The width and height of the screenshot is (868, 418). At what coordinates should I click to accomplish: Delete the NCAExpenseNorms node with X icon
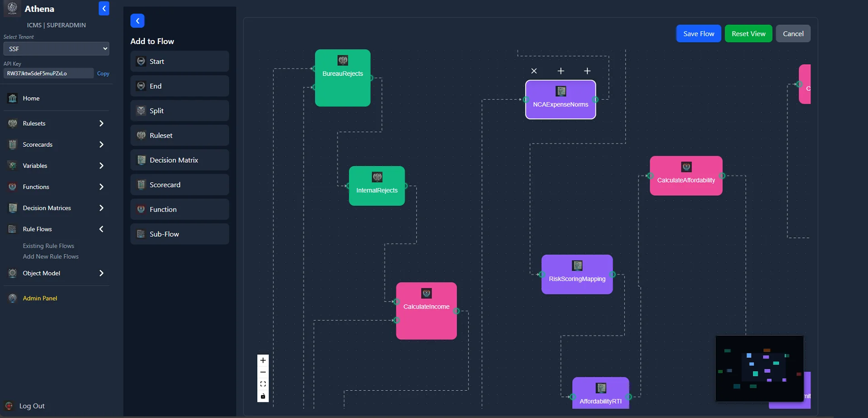click(534, 71)
